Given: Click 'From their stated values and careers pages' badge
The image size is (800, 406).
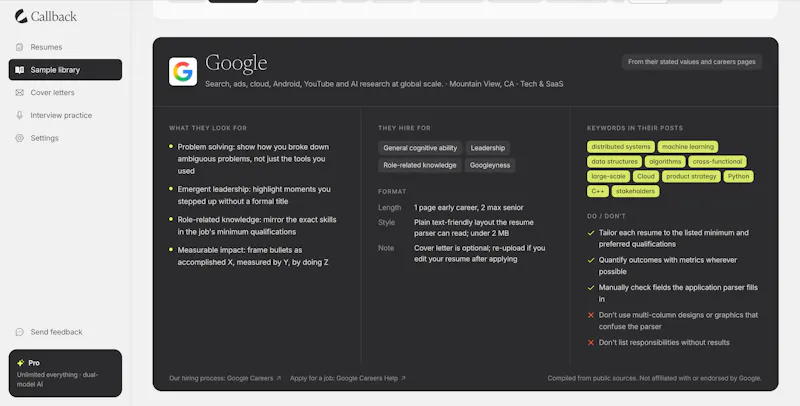Looking at the screenshot, I should (x=691, y=62).
